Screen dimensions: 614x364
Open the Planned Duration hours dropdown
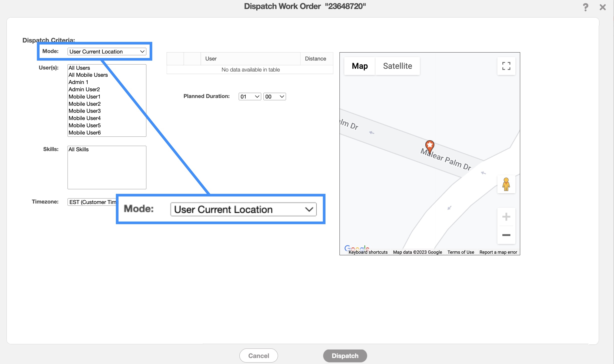click(x=249, y=96)
